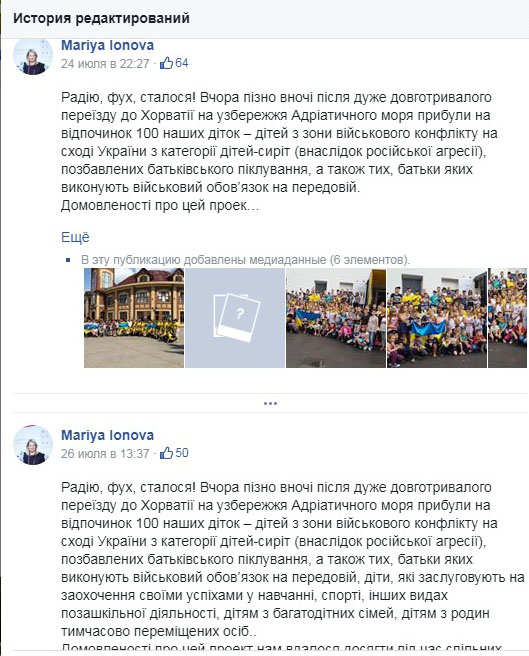Screen dimensions: 529x656
Task: Click the like icon on the 26 июля post
Action: [167, 453]
